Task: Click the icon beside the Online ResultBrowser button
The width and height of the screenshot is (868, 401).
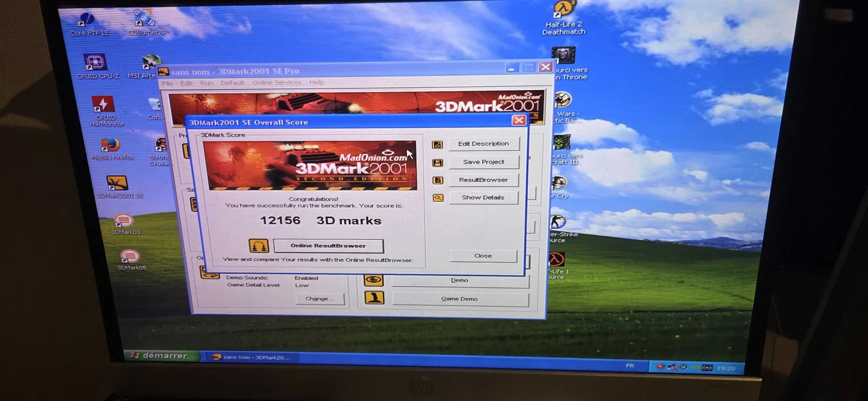Action: click(259, 246)
